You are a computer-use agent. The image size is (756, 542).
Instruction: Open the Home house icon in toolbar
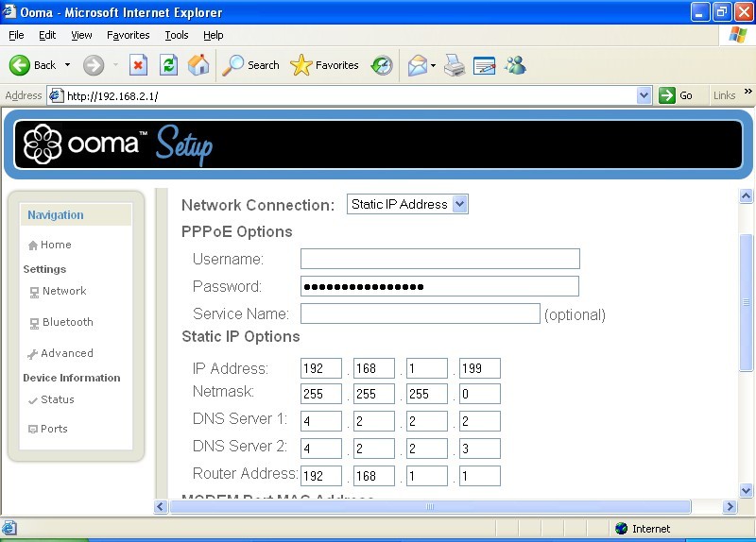point(198,65)
